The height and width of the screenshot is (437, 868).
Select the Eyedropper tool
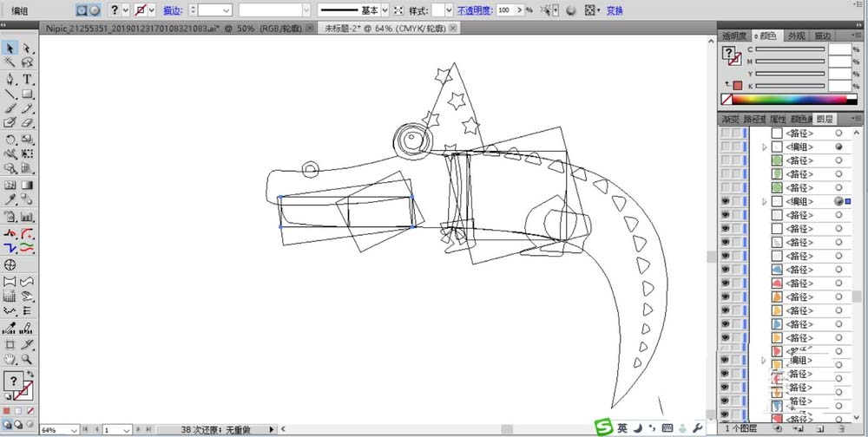[x=10, y=199]
